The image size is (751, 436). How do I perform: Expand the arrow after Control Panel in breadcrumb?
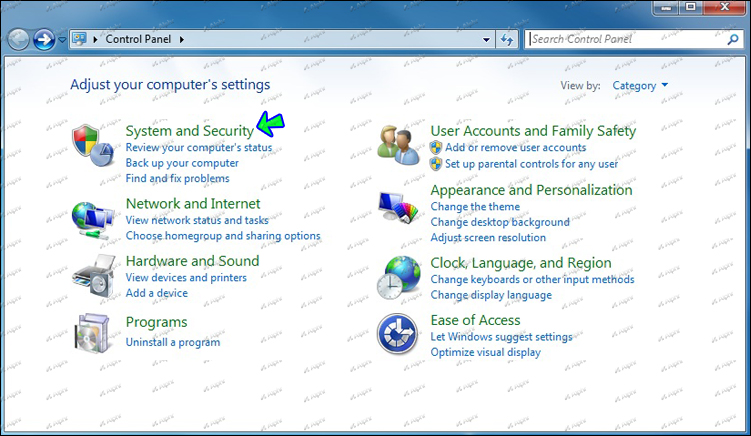point(182,39)
